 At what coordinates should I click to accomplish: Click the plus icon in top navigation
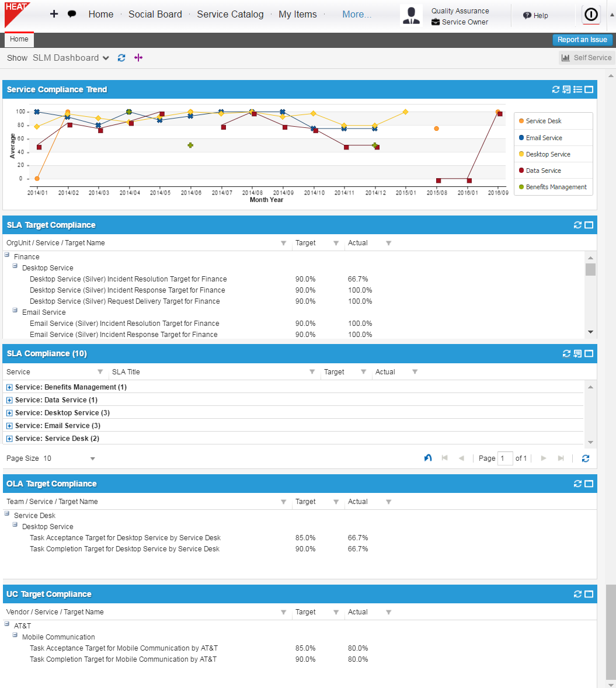click(54, 14)
